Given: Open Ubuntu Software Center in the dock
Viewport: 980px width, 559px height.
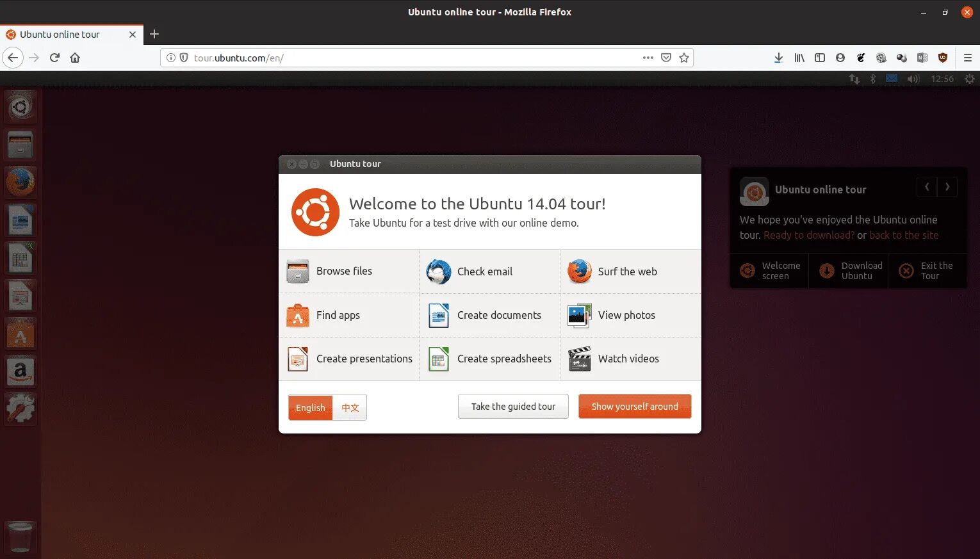Looking at the screenshot, I should [20, 334].
